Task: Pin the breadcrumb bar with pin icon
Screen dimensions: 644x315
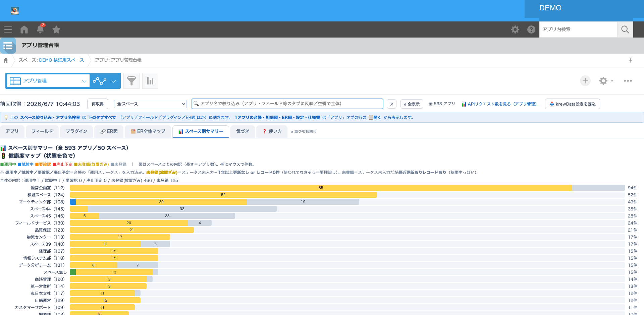Action: click(631, 60)
